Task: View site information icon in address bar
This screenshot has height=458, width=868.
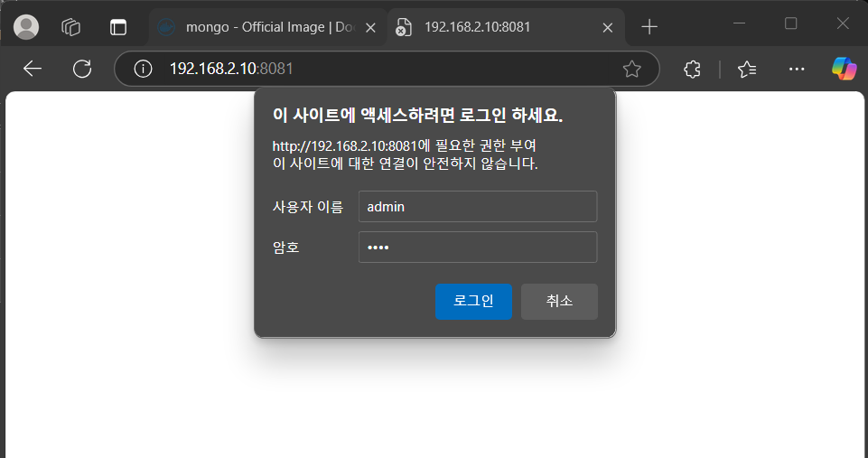Action: point(143,69)
